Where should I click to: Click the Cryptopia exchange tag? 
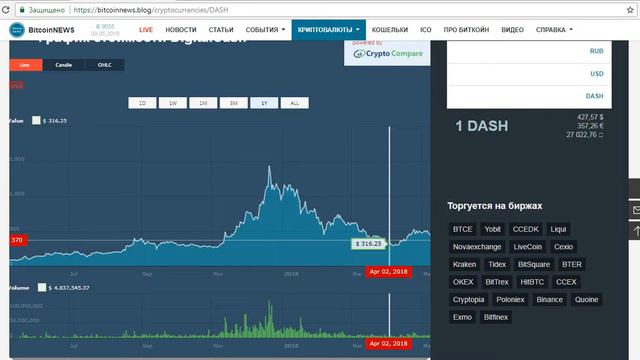pyautogui.click(x=468, y=299)
